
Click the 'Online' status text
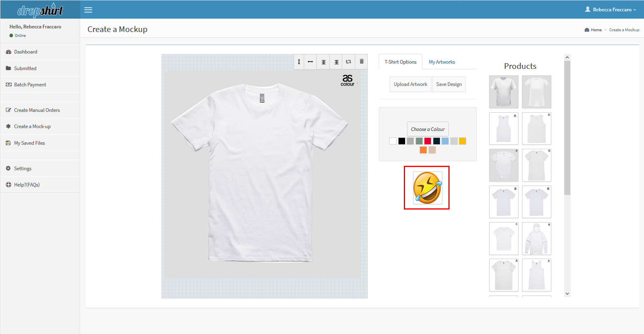(20, 36)
